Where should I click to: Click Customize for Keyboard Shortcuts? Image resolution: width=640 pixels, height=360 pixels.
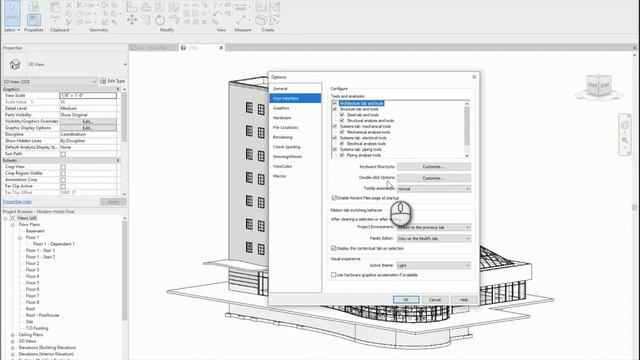coord(433,167)
